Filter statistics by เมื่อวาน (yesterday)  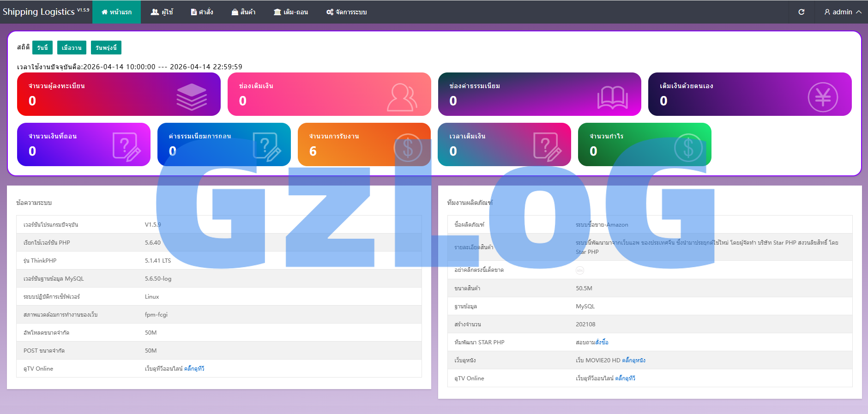tap(72, 48)
